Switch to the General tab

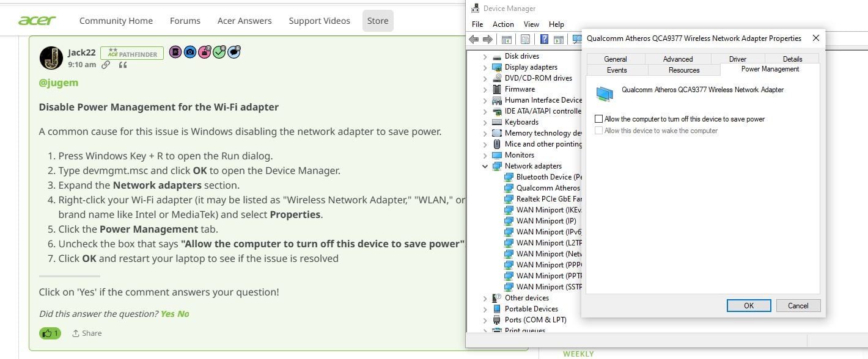click(x=616, y=59)
